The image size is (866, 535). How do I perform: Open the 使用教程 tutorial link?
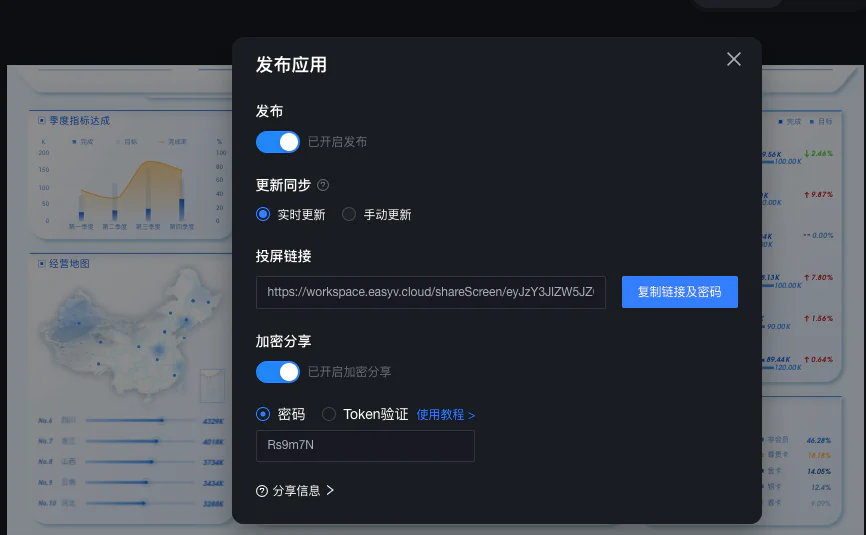coord(445,414)
